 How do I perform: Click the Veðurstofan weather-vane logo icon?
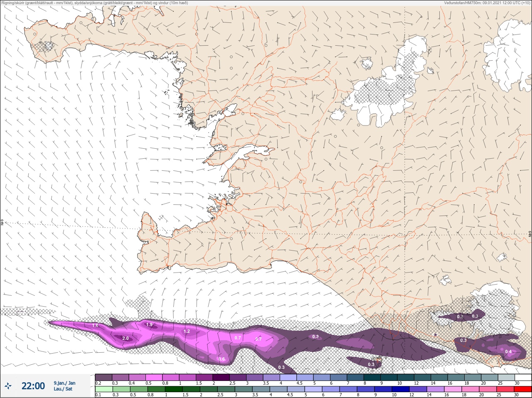(x=8, y=386)
